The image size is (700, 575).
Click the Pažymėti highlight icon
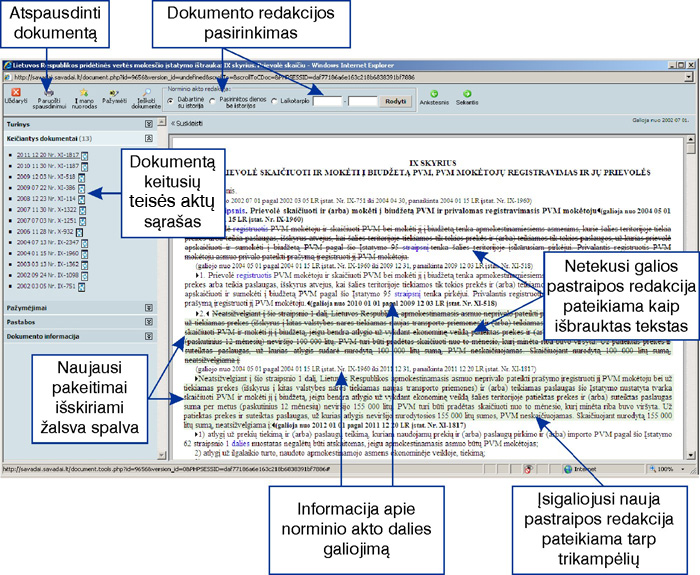click(114, 93)
